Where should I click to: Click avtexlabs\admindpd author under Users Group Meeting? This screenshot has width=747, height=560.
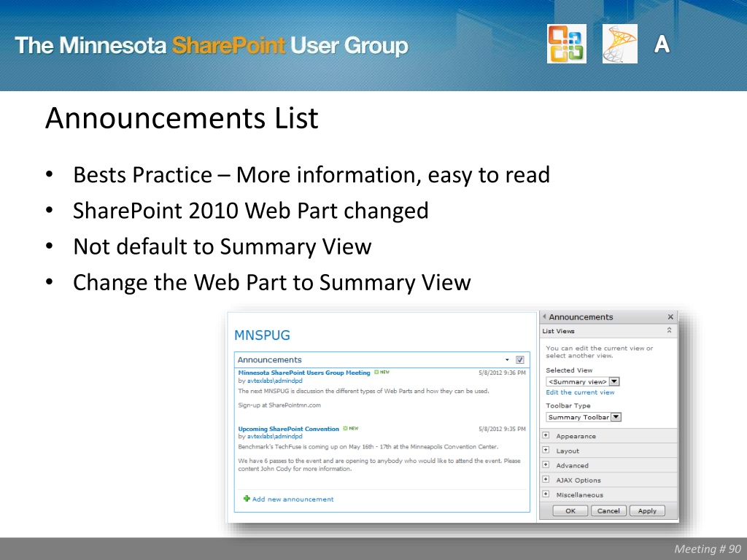274,381
